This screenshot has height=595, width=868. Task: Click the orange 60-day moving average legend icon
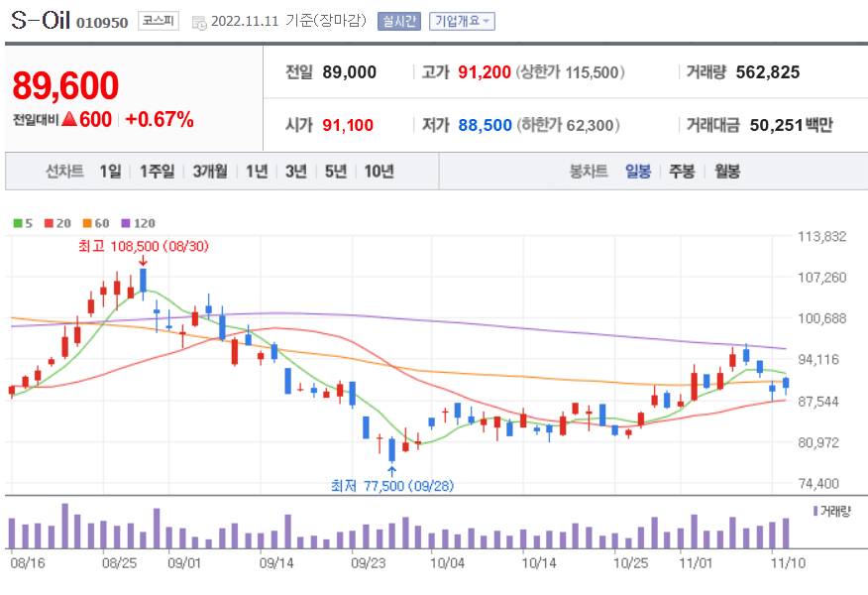(87, 224)
